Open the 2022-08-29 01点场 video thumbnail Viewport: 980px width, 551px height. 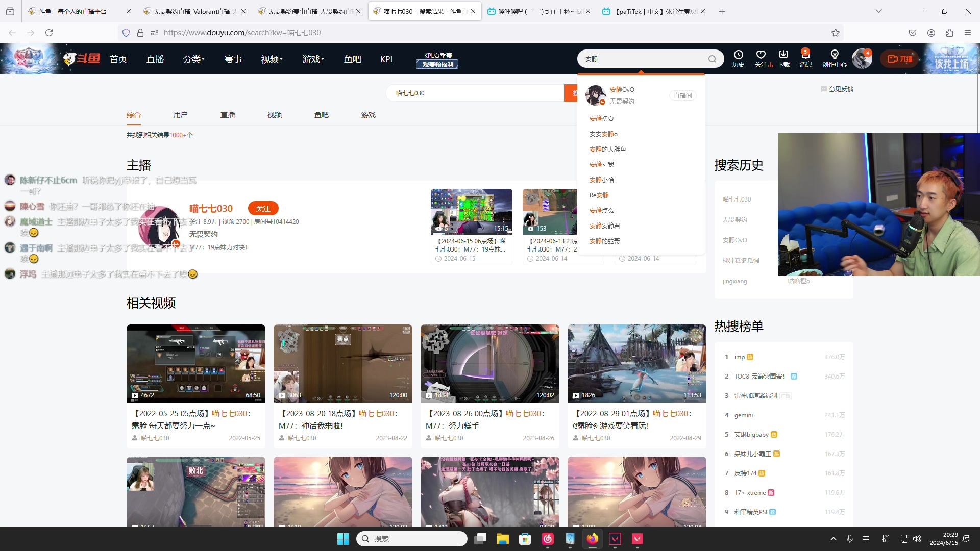coord(637,363)
